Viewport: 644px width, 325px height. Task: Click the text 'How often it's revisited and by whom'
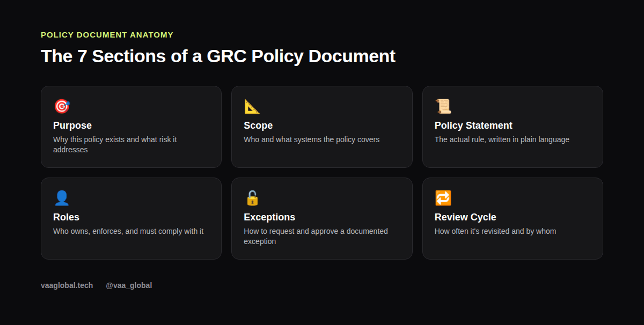(x=495, y=231)
